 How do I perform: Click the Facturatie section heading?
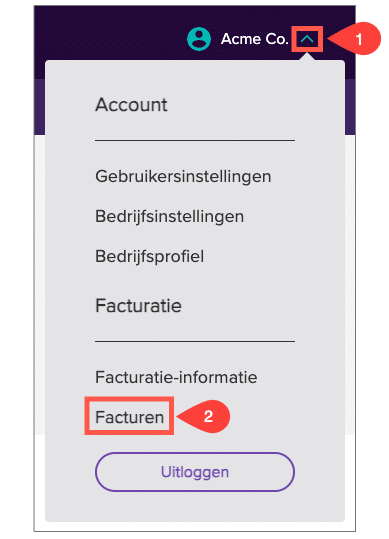click(x=138, y=306)
